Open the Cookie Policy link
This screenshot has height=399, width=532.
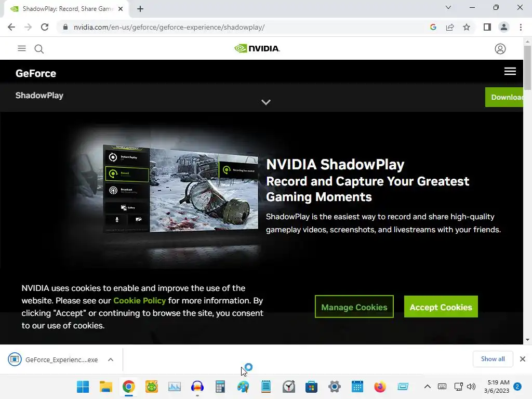coord(139,301)
